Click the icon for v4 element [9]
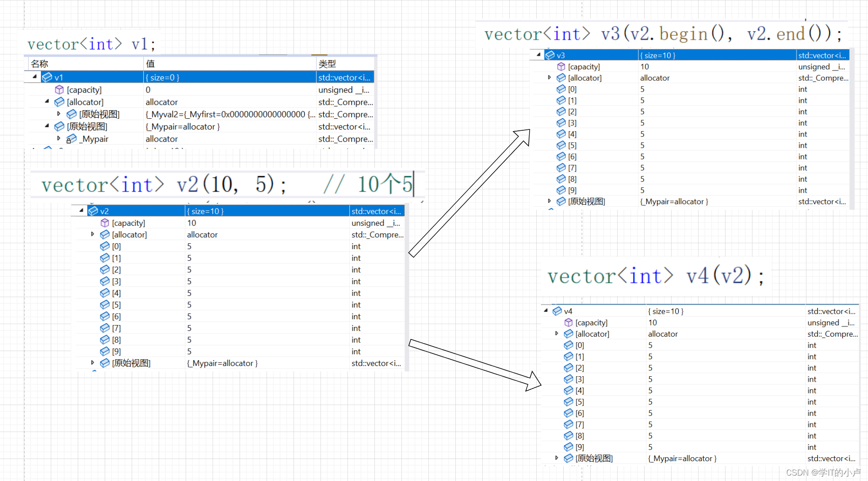 (x=569, y=447)
